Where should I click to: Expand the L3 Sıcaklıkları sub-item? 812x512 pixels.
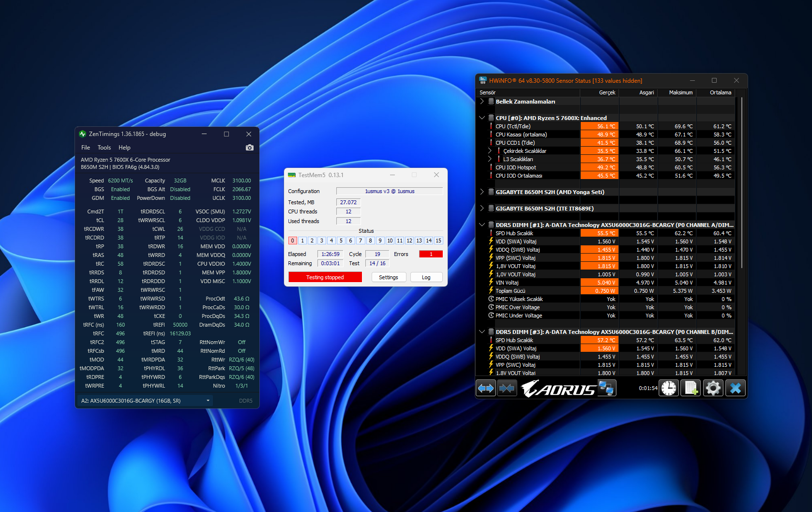tap(490, 159)
